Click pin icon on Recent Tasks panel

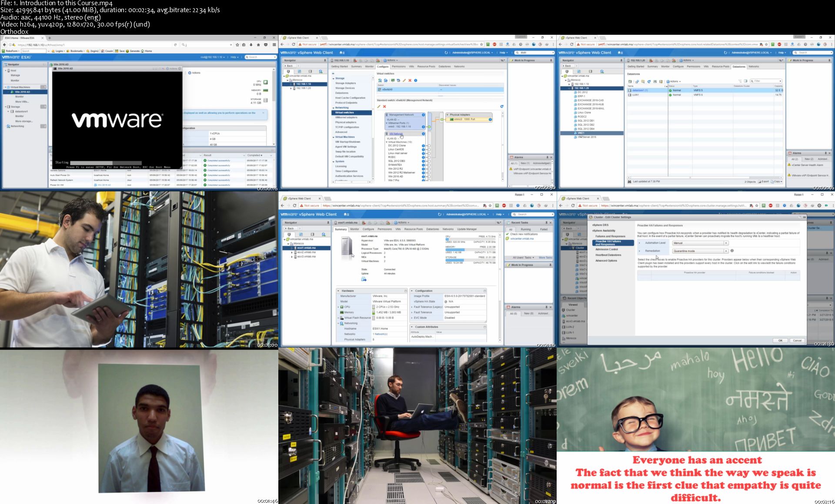click(546, 222)
